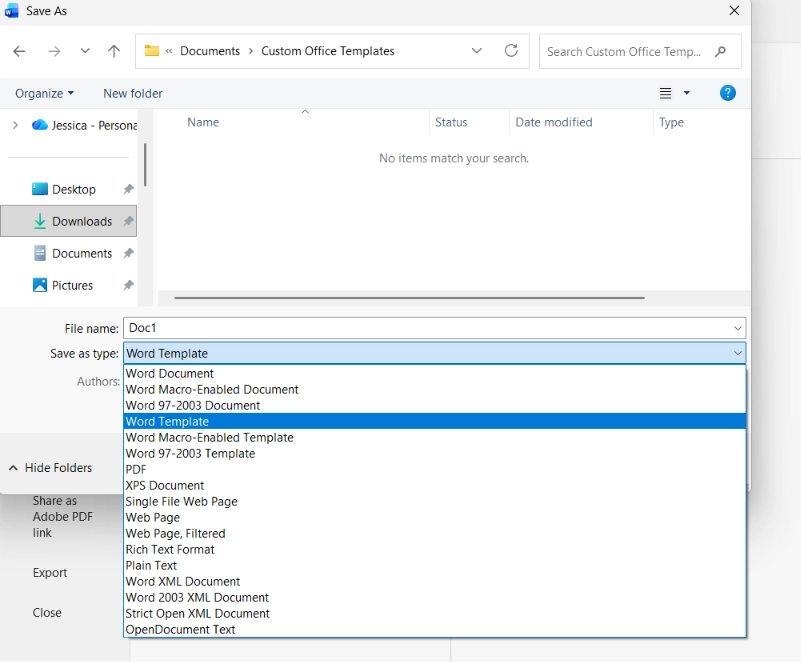Click the navigation pane vertical scrollbar

145,164
